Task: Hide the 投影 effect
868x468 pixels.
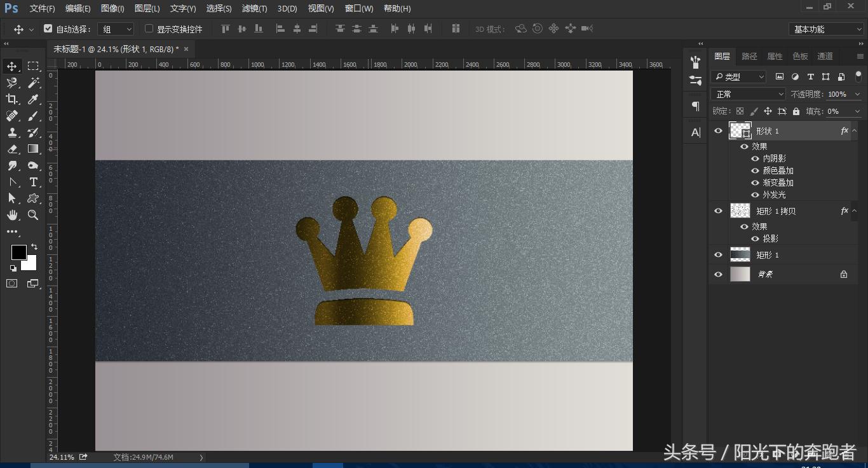Action: coord(756,238)
